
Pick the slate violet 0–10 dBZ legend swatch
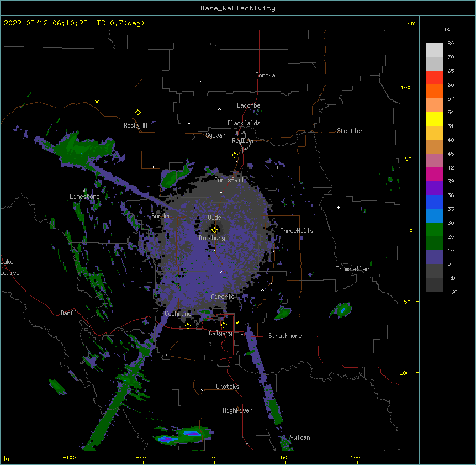point(434,257)
